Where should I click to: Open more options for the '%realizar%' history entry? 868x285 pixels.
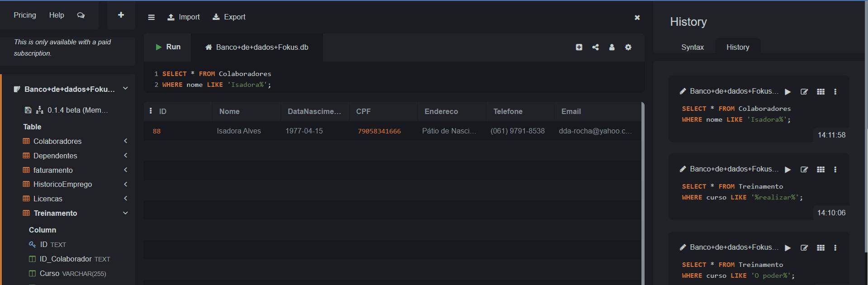pos(835,170)
